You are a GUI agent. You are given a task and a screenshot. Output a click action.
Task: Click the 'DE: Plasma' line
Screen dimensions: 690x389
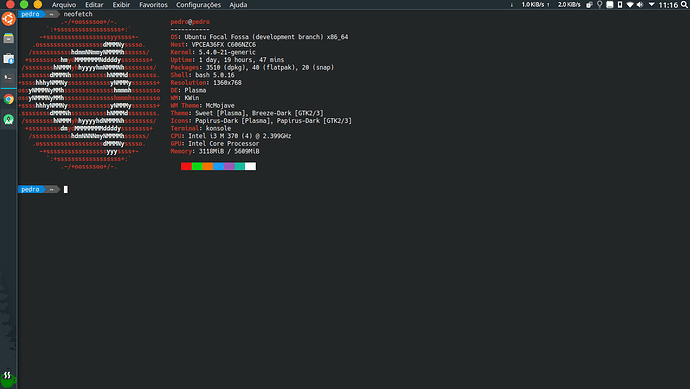click(188, 90)
